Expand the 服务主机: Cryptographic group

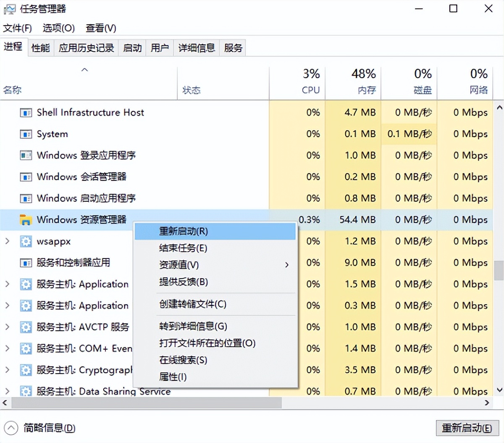click(x=7, y=370)
